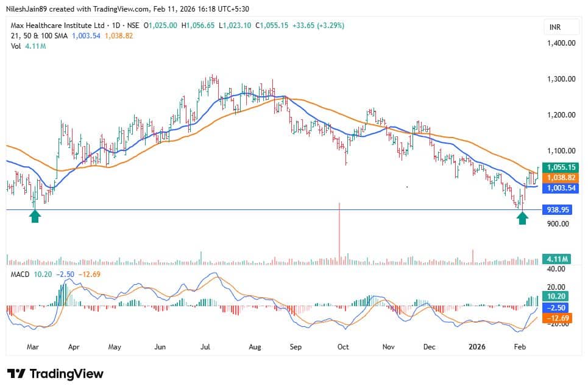Viewport: 588px width, 392px height.
Task: Click the 1,300.00 price axis label
Action: (561, 79)
